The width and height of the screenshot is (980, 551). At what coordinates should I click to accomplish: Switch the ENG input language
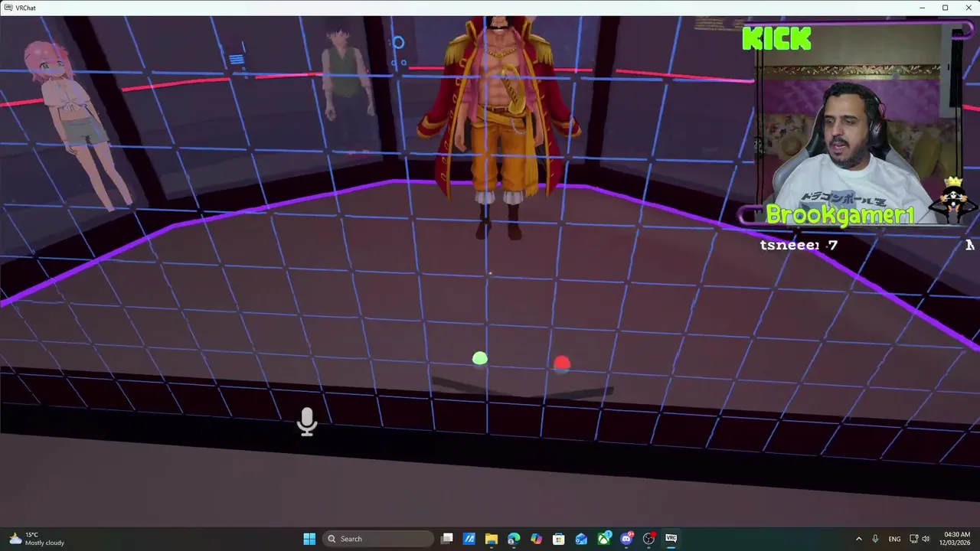pyautogui.click(x=894, y=539)
